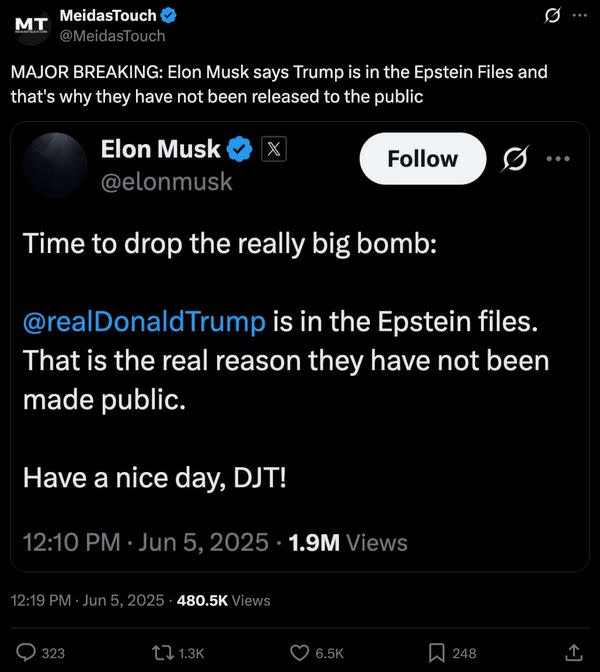This screenshot has height=672, width=600.
Task: Click the X affiliation badge near Elon Musk
Action: 274,149
